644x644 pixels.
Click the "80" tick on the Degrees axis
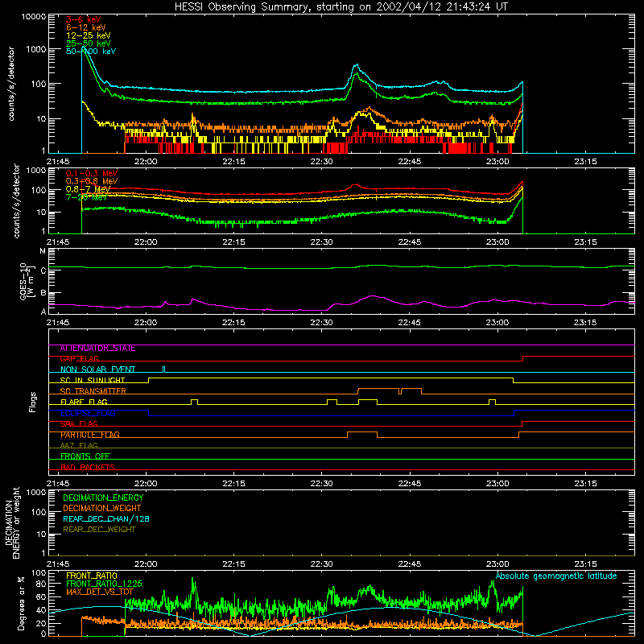click(41, 584)
